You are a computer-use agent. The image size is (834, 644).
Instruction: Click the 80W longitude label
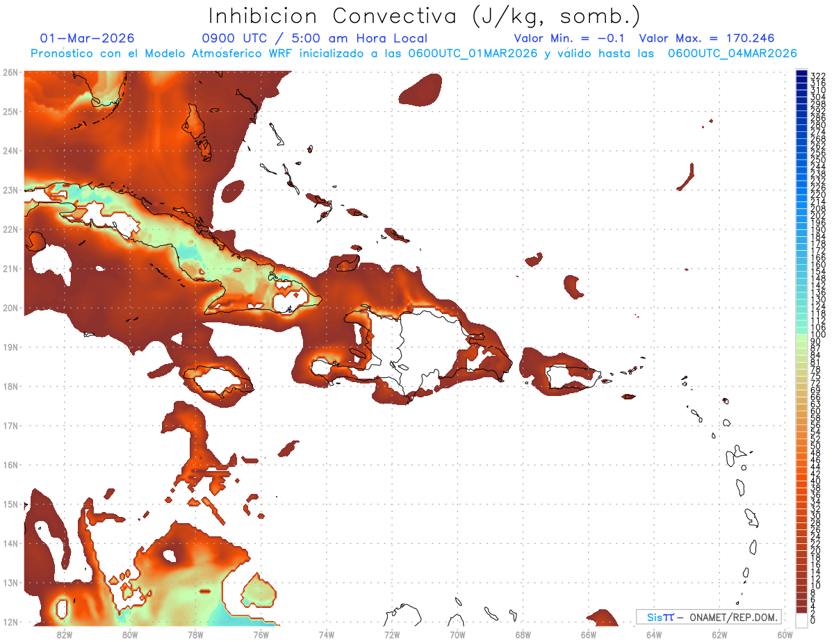point(130,634)
